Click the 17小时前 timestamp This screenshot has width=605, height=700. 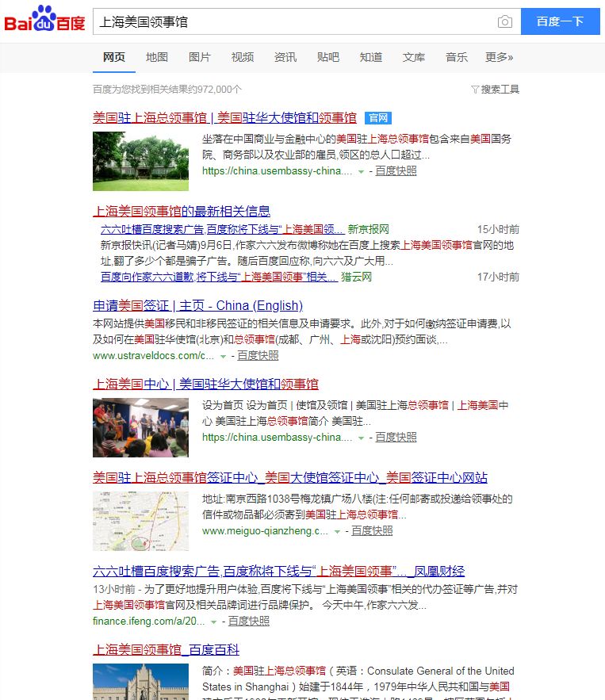(498, 277)
